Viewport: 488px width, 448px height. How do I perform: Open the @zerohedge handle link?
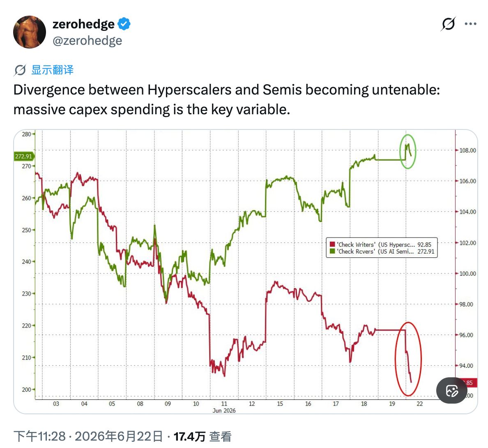tap(87, 40)
